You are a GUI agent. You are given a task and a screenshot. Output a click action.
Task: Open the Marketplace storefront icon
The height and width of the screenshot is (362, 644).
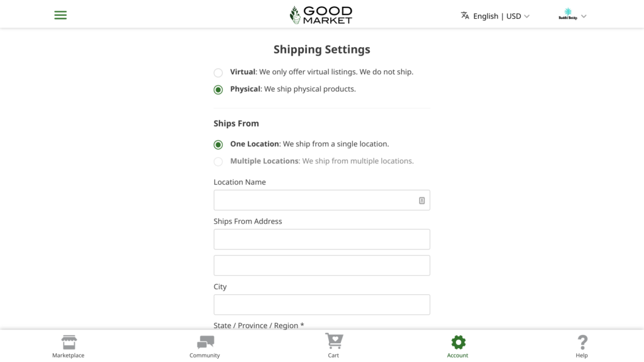coord(69,343)
